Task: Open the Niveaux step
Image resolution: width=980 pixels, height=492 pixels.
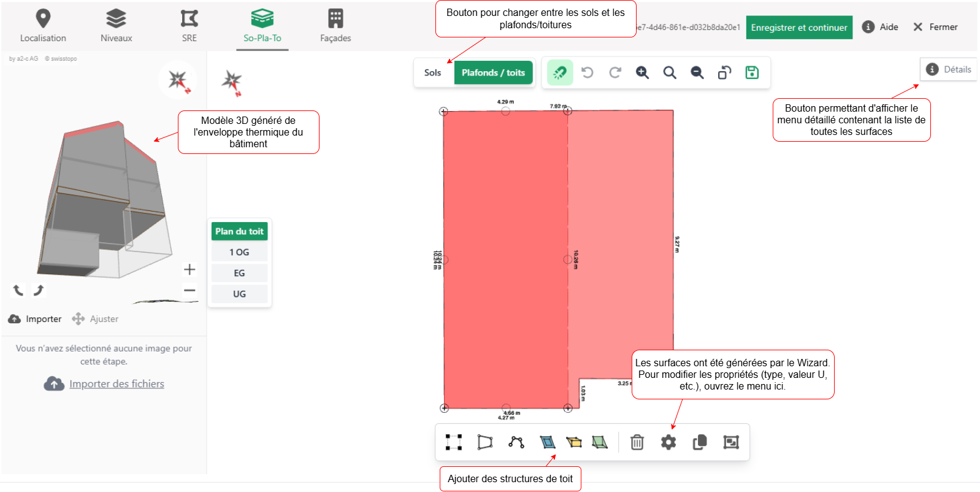Action: (x=116, y=26)
